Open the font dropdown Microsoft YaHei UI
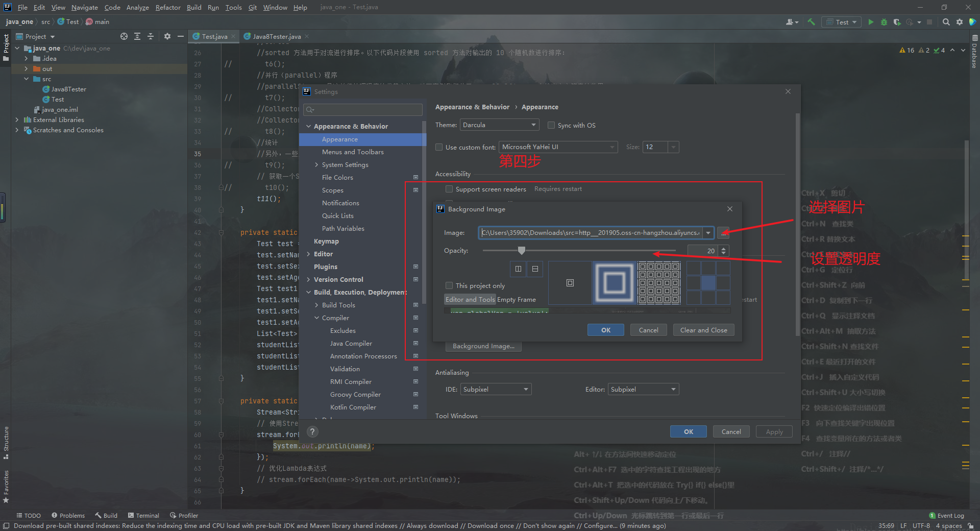Screen dimensions: 980x531 (x=558, y=147)
